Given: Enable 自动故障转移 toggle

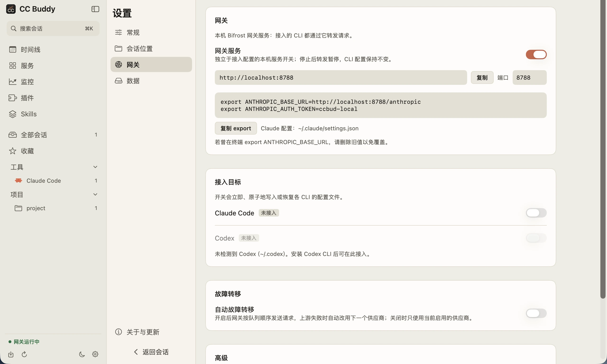Looking at the screenshot, I should (536, 313).
